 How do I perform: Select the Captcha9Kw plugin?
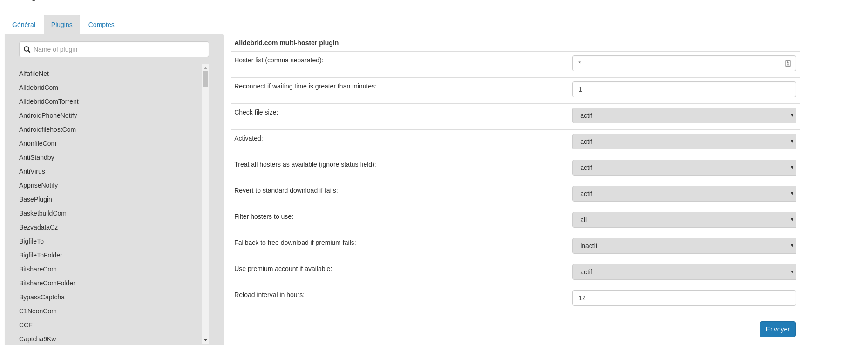pos(38,339)
